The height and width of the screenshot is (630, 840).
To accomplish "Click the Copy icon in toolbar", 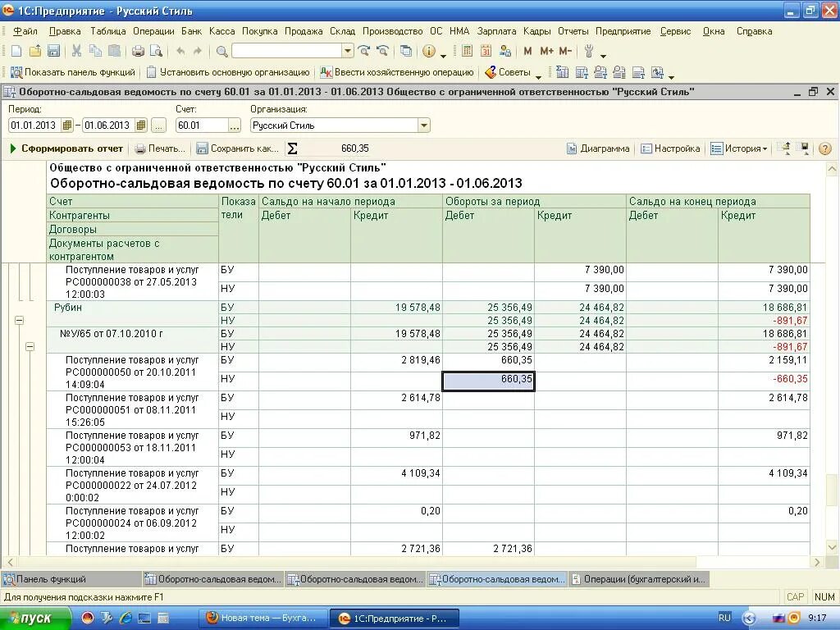I will tap(95, 51).
